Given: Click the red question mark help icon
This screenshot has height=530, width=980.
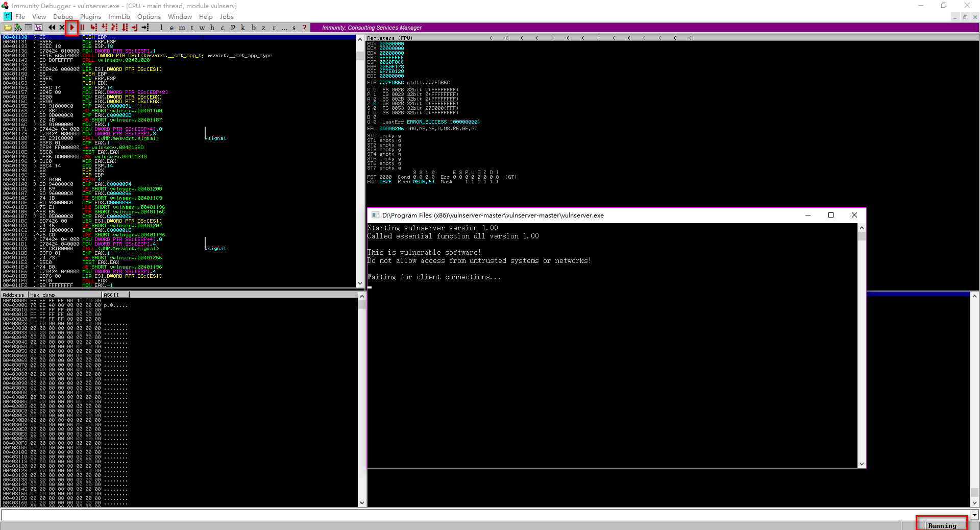Looking at the screenshot, I should pos(304,28).
